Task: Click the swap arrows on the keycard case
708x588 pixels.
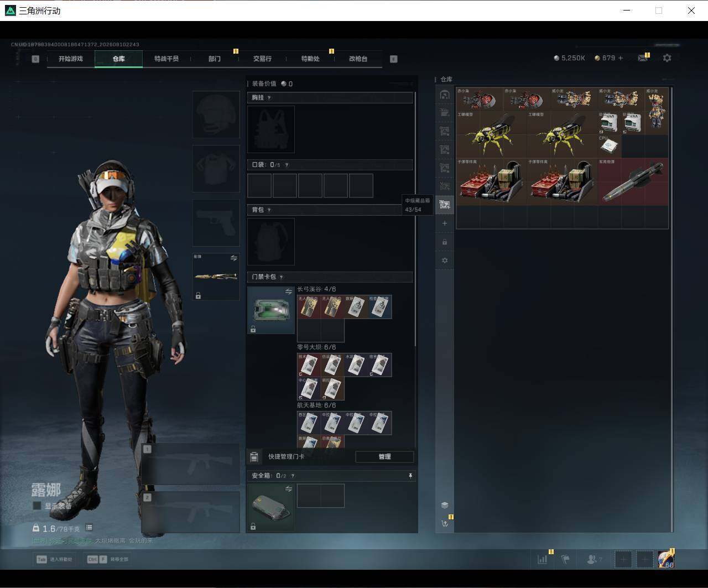Action: coord(288,292)
